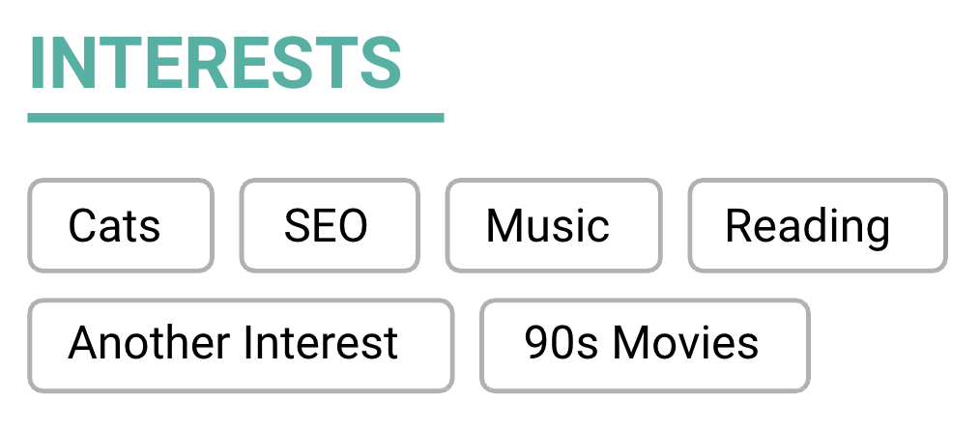Open the tag labeled Music
The image size is (980, 429).
(x=553, y=226)
